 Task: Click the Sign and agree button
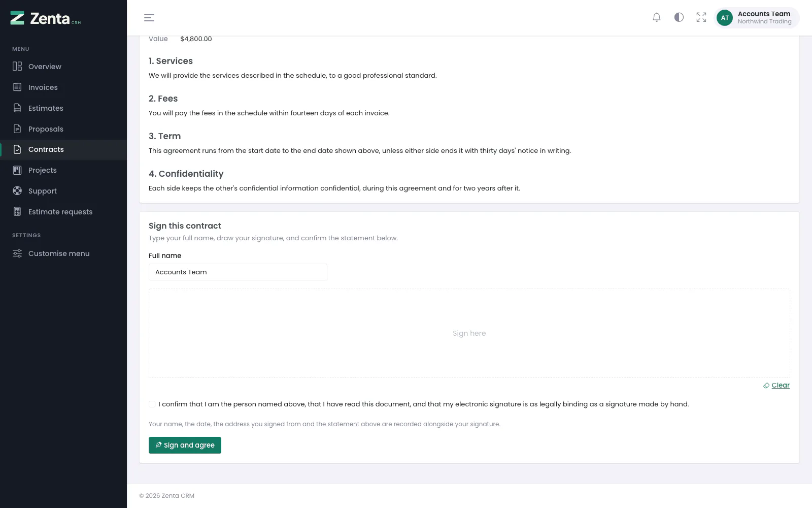tap(185, 445)
